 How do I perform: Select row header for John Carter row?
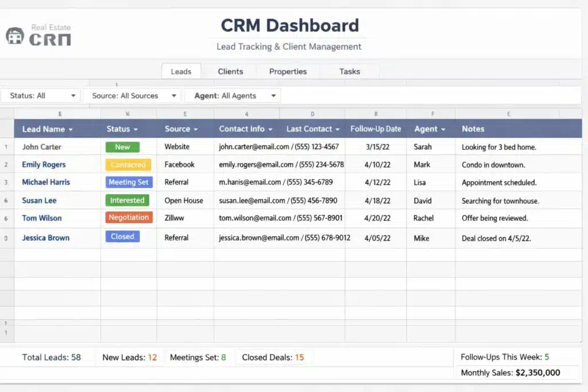(6, 147)
